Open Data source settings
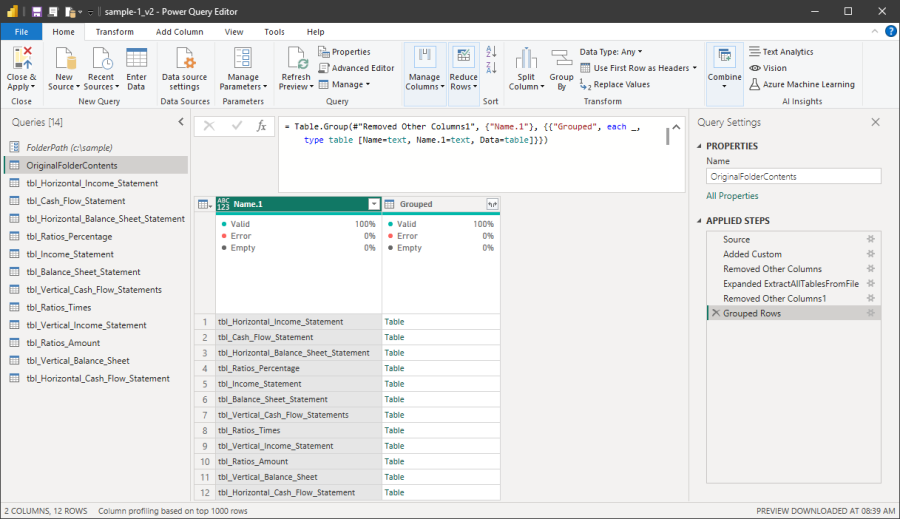 184,69
